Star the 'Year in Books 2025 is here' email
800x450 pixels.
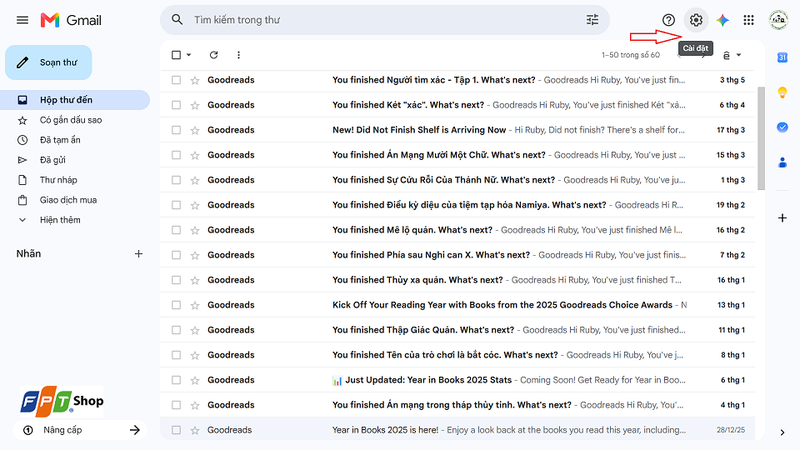pos(195,430)
